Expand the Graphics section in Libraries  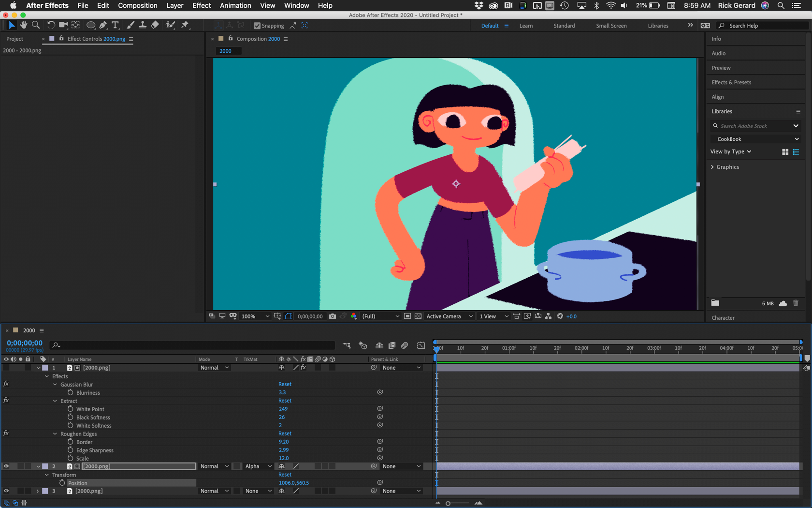[x=712, y=167]
